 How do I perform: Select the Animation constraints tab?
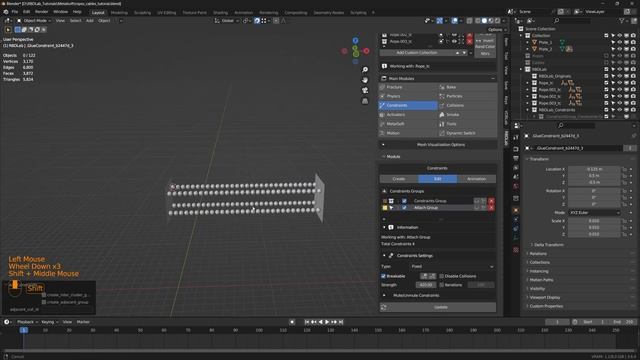(476, 179)
